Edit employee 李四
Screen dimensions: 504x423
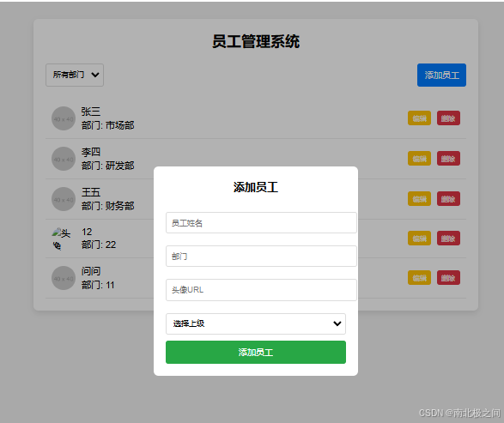click(x=419, y=159)
